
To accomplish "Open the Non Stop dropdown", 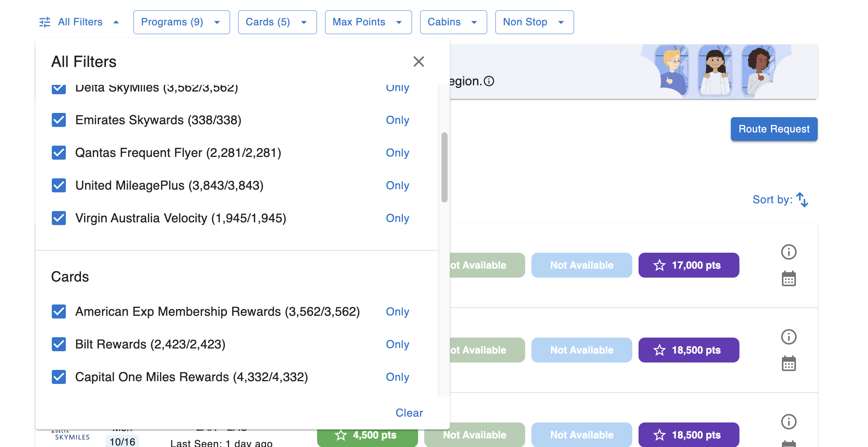I will point(534,22).
